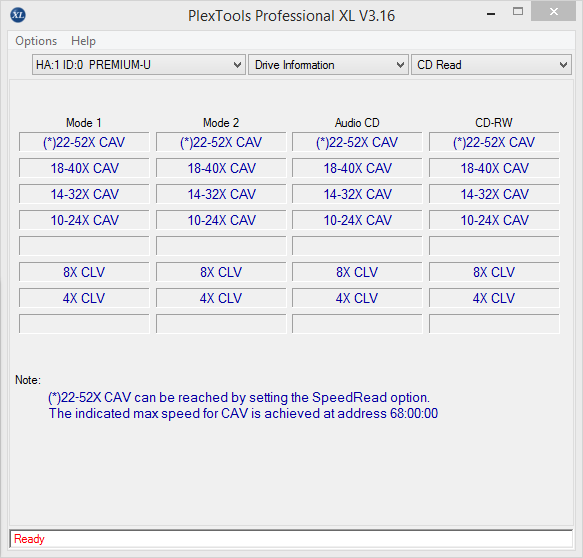The height and width of the screenshot is (558, 583).
Task: Expand the CD Read dropdown
Action: click(x=491, y=65)
